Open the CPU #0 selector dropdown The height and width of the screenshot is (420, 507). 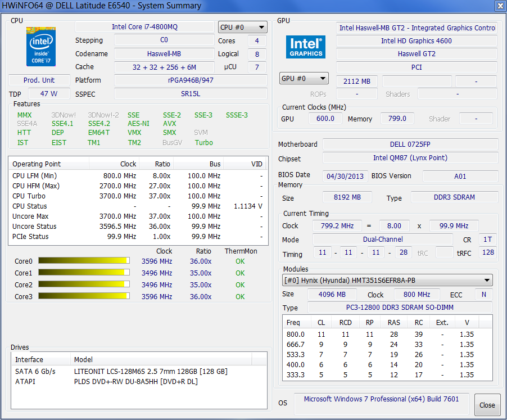point(242,28)
